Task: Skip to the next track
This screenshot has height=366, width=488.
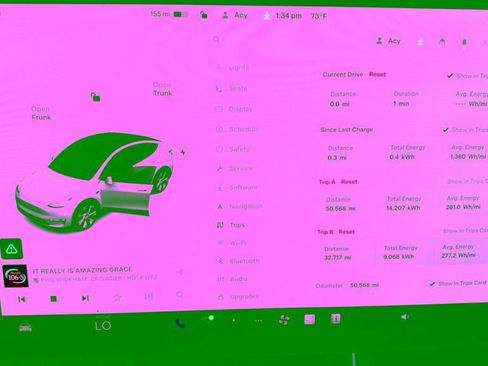Action: (x=85, y=298)
